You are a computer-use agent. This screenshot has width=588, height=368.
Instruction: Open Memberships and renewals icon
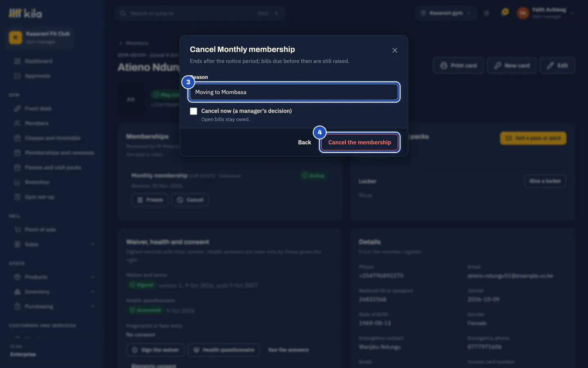tap(17, 153)
